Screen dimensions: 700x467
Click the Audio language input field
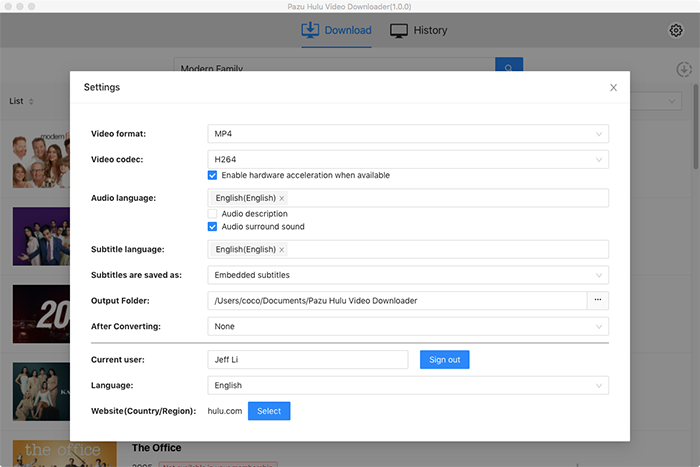click(408, 198)
